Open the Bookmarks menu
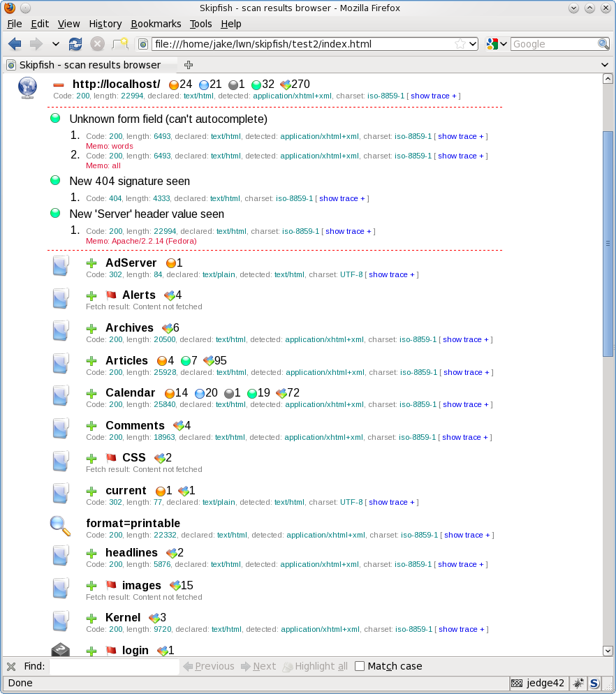616x694 pixels. [x=155, y=24]
